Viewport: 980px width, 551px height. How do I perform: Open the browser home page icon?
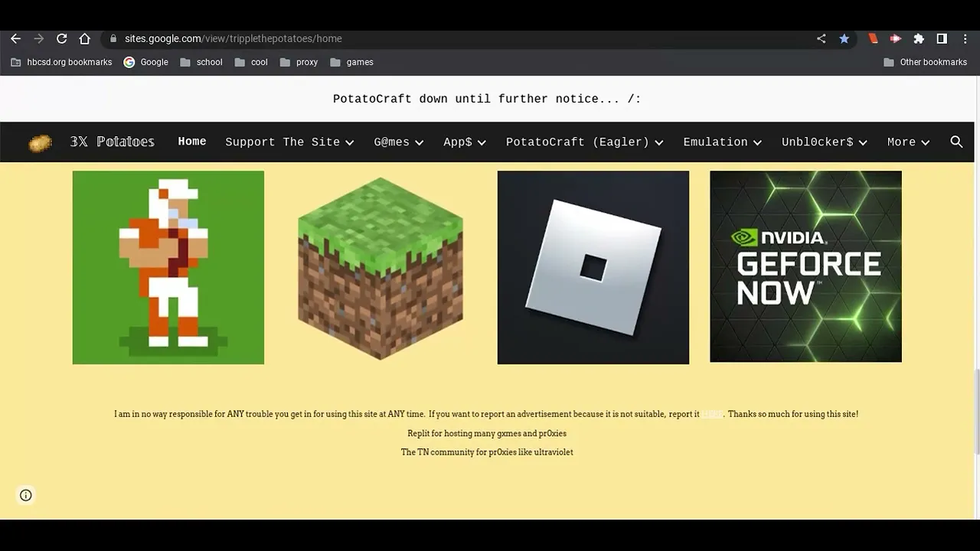[x=84, y=38]
